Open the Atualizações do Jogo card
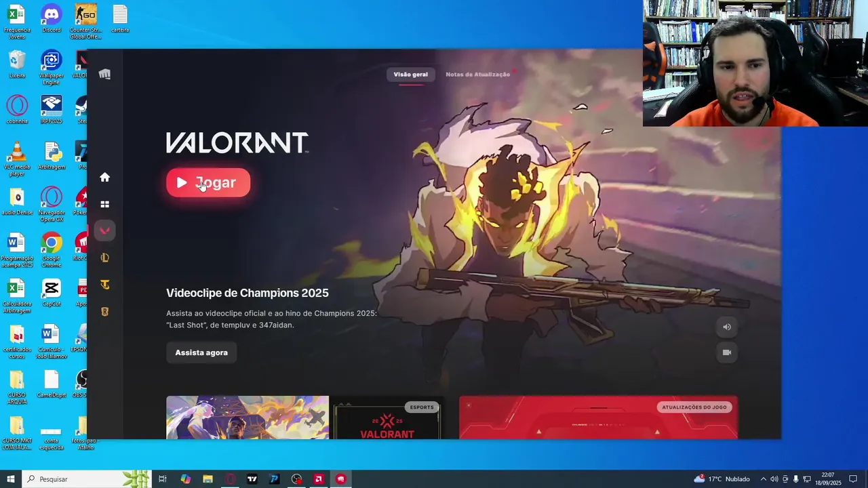The height and width of the screenshot is (488, 868). click(598, 418)
